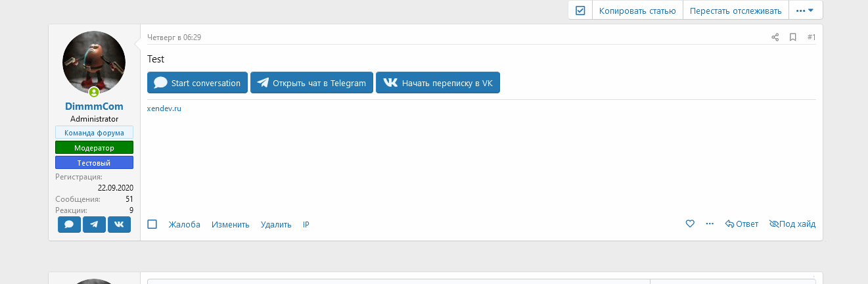Click the DimmmCom user avatar

[x=94, y=63]
